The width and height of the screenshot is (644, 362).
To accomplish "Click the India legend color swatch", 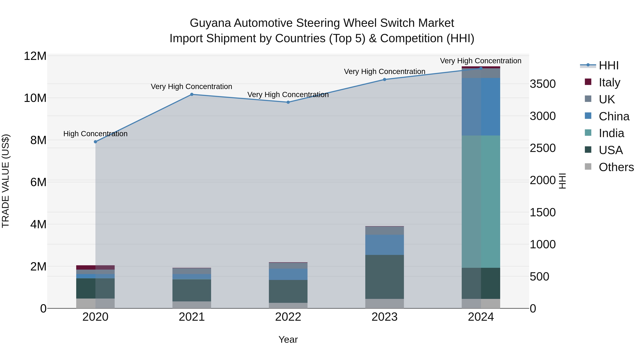I will (x=588, y=133).
